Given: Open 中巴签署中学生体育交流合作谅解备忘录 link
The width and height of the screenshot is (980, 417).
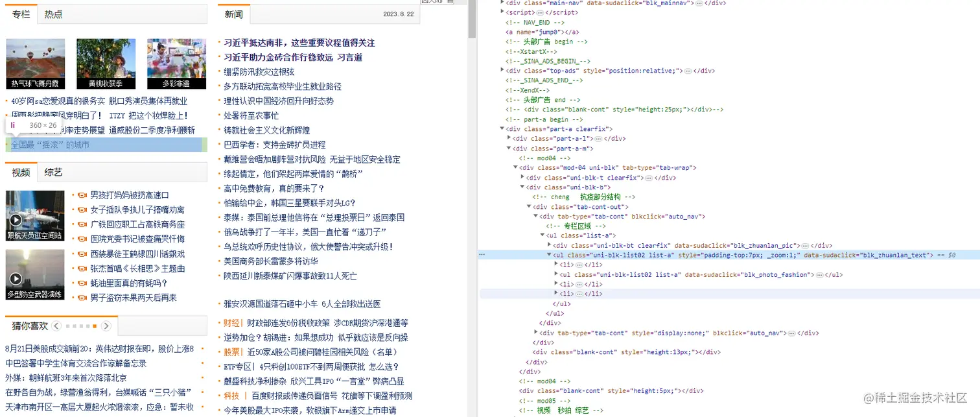Looking at the screenshot, I should (76, 363).
